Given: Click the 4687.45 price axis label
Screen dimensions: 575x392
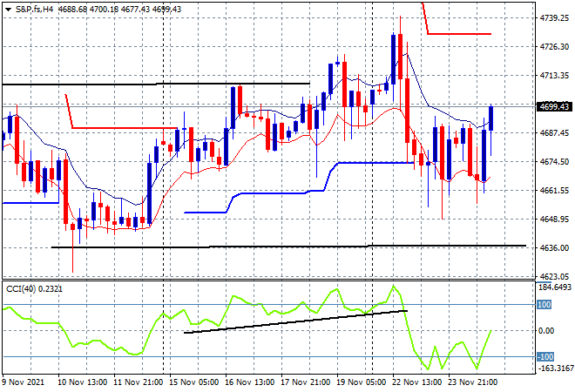Looking at the screenshot, I should tap(554, 132).
